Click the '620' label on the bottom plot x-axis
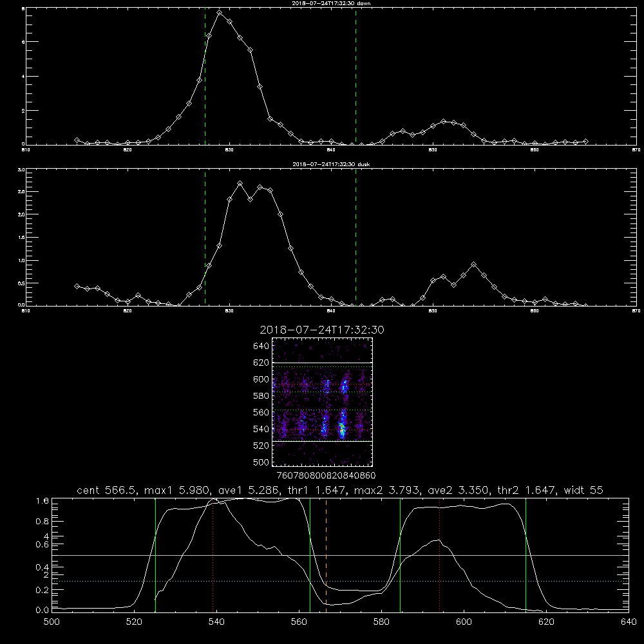Image resolution: width=644 pixels, height=644 pixels. tap(546, 622)
